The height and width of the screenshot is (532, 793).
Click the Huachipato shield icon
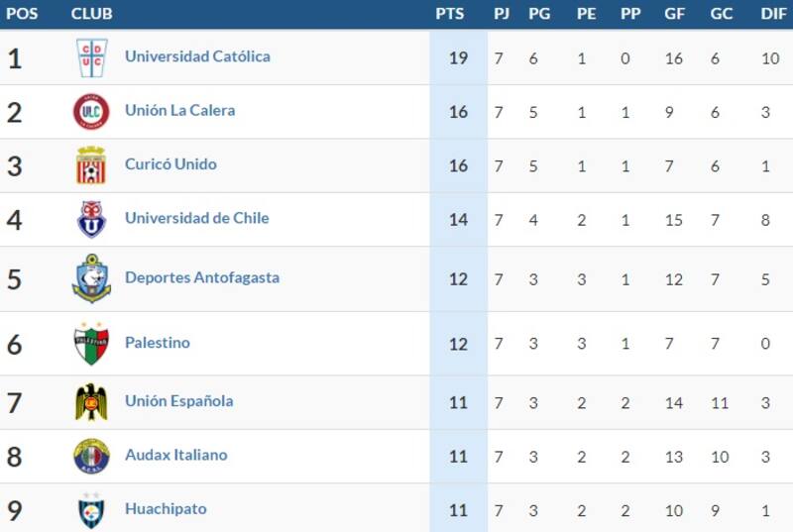[91, 510]
